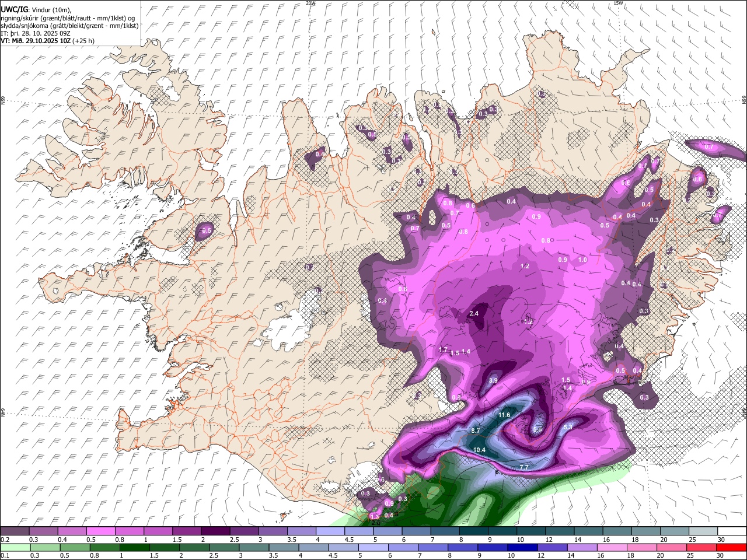Click the 'IT: þri. 28. 10. 2025 09Z' line
Image resolution: width=747 pixels, height=560 pixels.
35,33
